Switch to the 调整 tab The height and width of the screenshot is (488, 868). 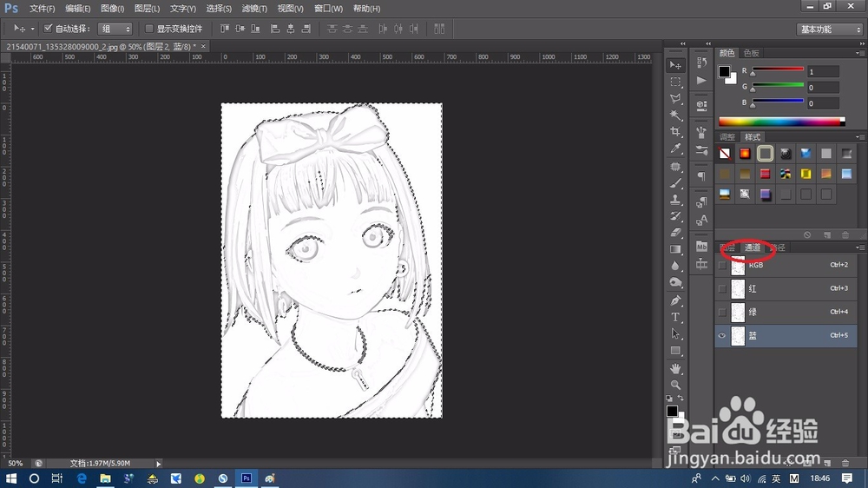click(x=727, y=137)
